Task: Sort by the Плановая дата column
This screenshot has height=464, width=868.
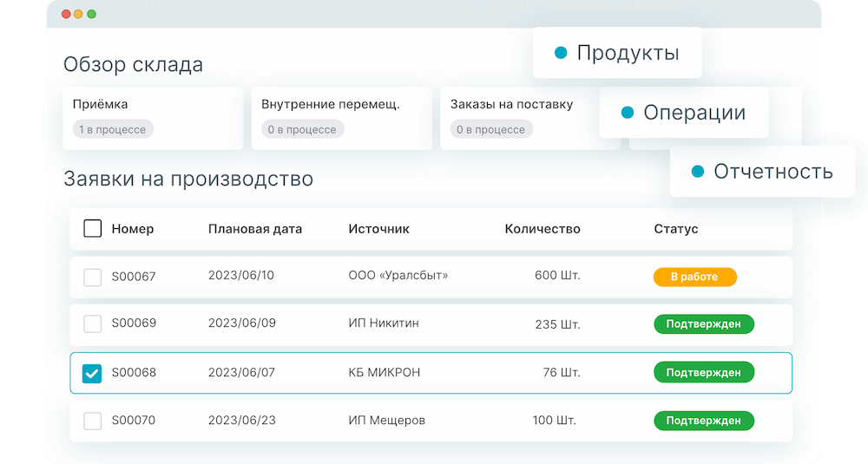Action: pos(255,229)
